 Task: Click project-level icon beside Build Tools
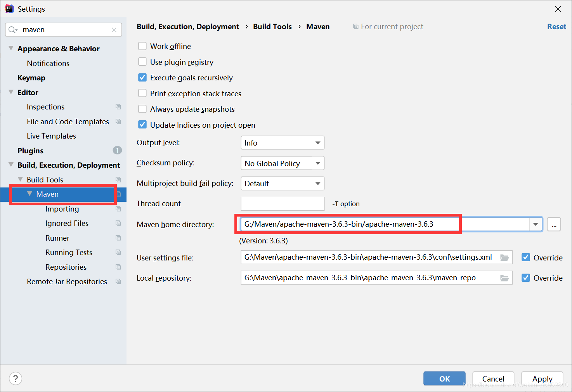click(118, 180)
